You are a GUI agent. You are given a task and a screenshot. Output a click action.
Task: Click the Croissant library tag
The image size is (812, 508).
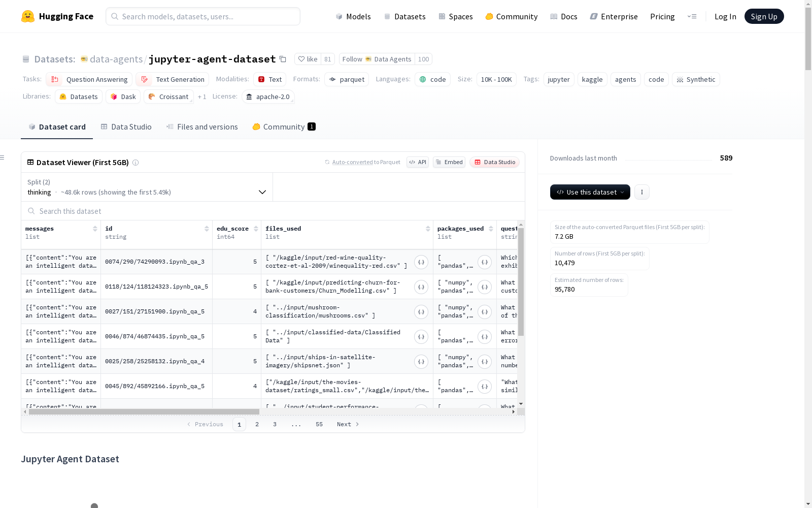pyautogui.click(x=169, y=97)
